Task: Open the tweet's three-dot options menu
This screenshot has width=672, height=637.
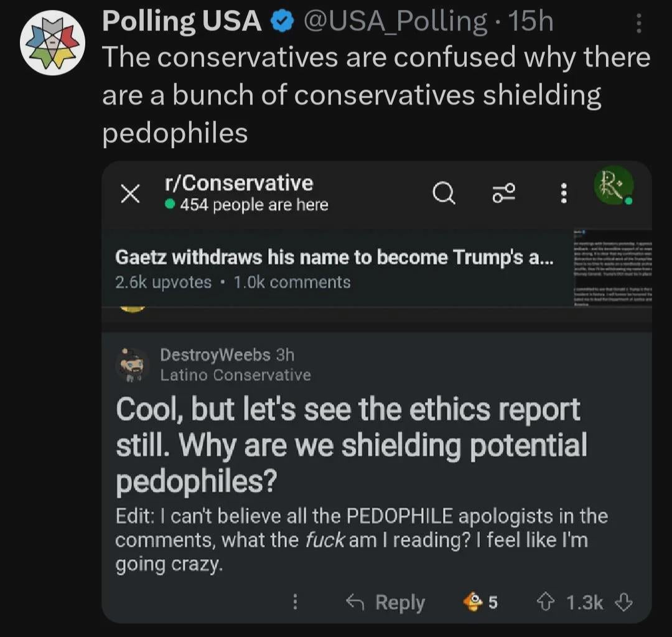Action: (x=638, y=23)
